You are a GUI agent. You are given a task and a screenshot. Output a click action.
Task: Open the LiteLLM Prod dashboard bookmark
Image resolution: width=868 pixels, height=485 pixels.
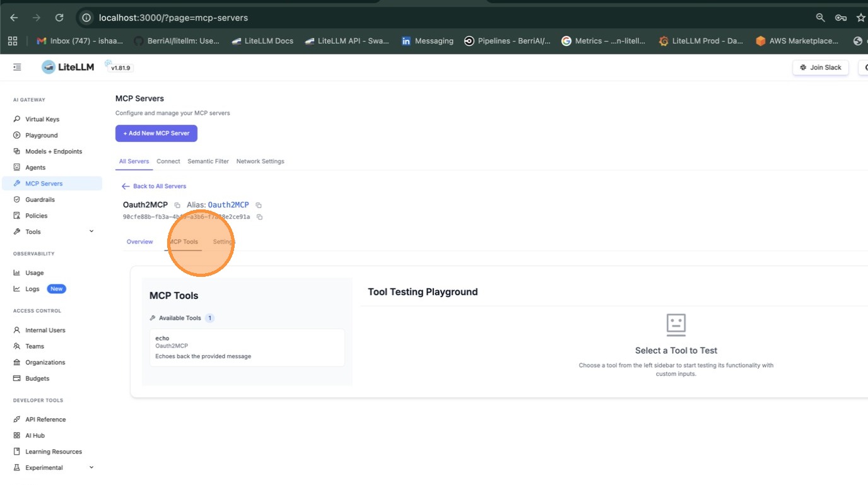[x=701, y=41]
